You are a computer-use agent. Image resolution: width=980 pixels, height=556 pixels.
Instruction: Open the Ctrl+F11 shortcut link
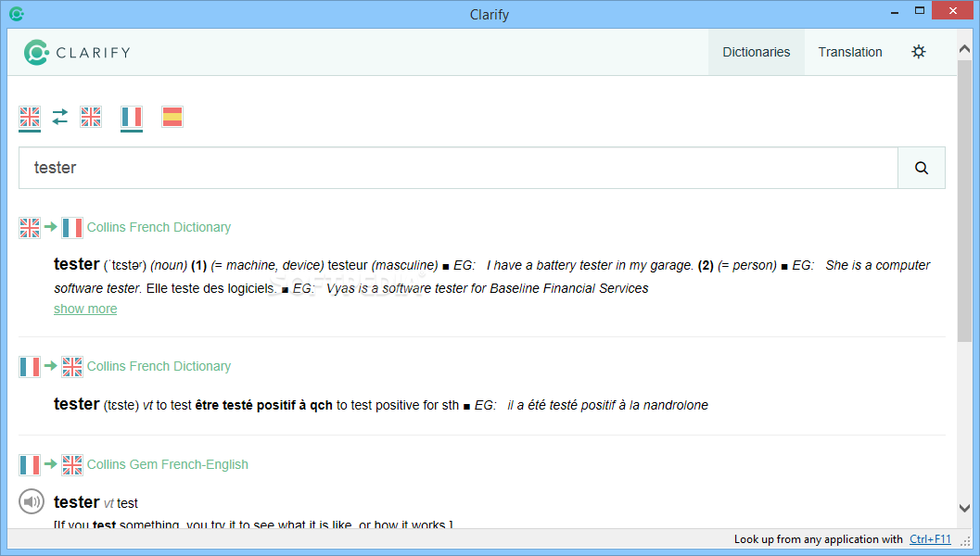click(x=930, y=539)
